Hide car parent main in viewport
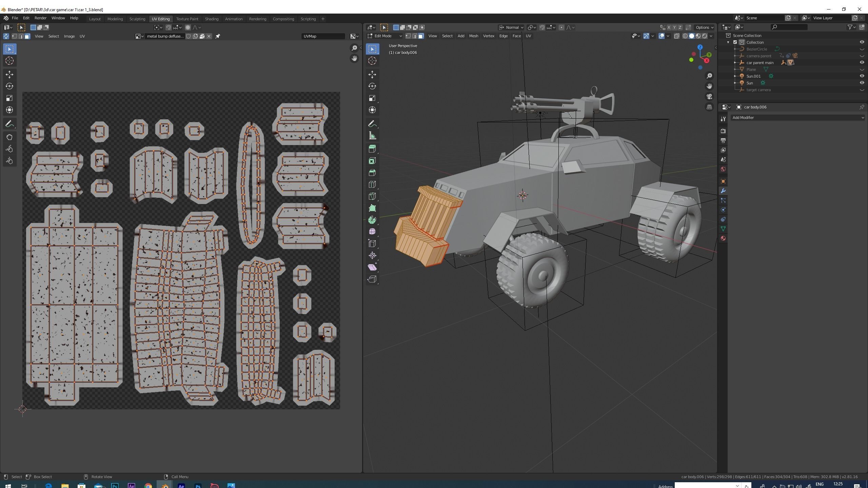 [862, 62]
